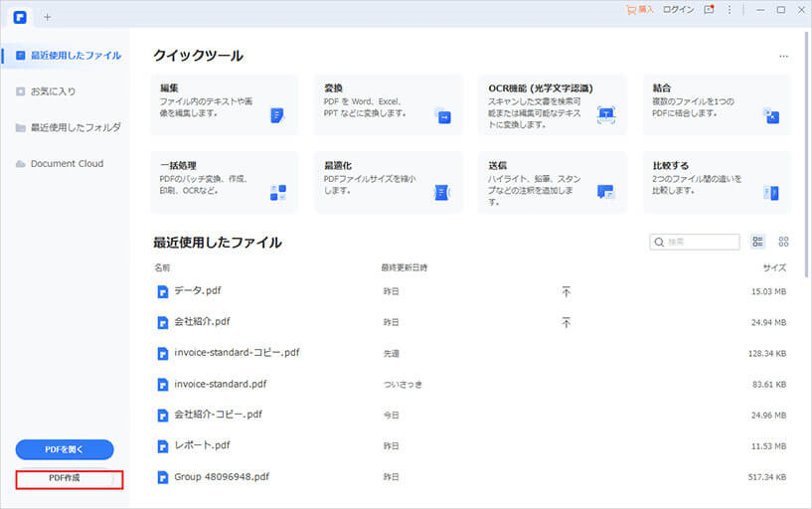812x509 pixels.
Task: Click the PDFを開く button
Action: point(65,449)
